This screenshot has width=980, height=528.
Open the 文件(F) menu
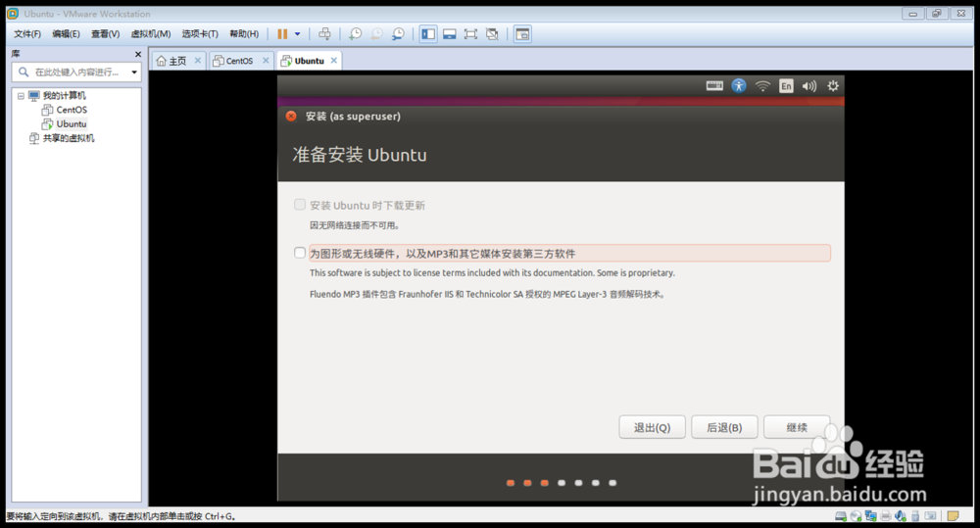(27, 33)
